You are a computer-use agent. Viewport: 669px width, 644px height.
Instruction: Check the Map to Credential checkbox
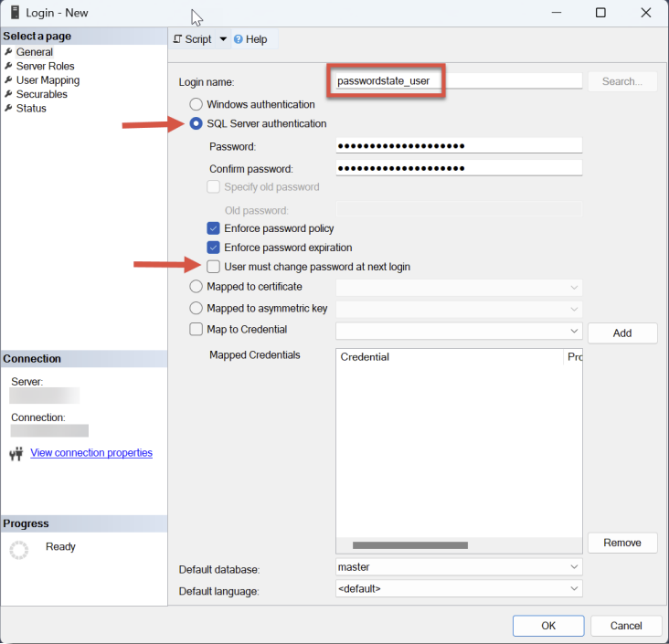tap(196, 329)
